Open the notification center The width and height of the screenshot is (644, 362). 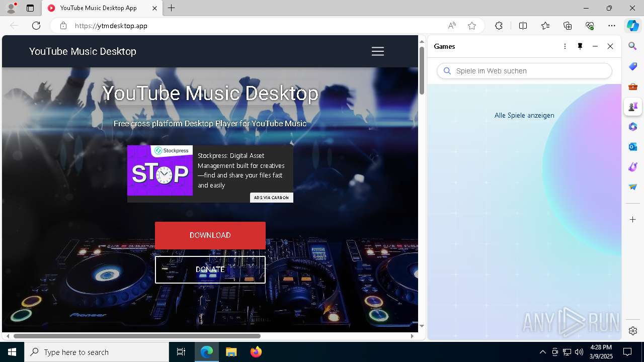click(x=627, y=352)
